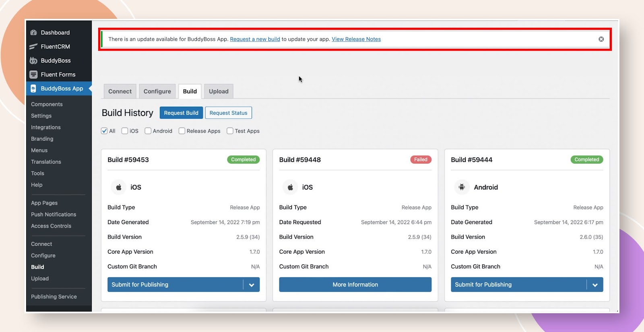This screenshot has height=332, width=644.
Task: Go to Translations in sidebar submenu
Action: coord(46,162)
